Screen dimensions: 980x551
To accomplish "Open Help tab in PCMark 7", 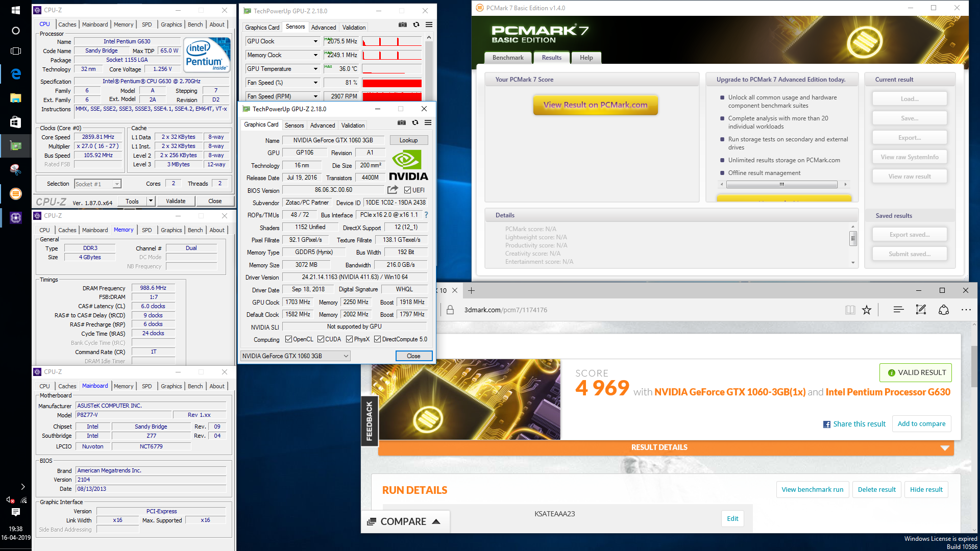I will click(586, 58).
